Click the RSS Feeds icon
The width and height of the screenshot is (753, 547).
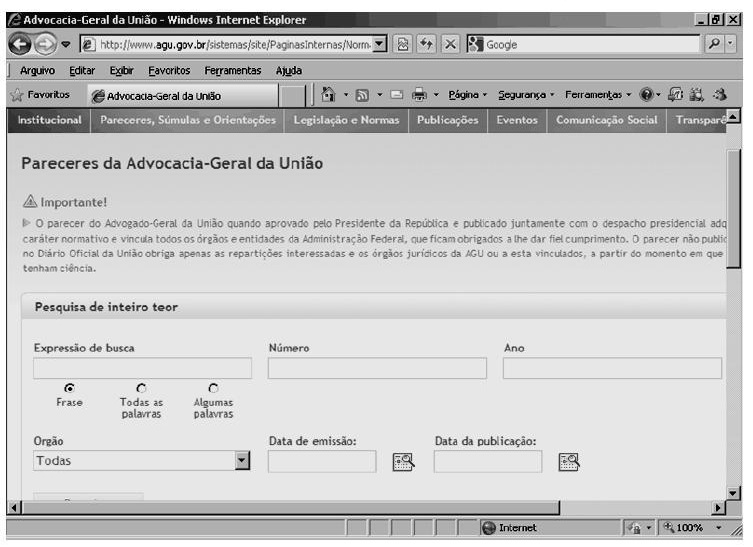tap(362, 95)
